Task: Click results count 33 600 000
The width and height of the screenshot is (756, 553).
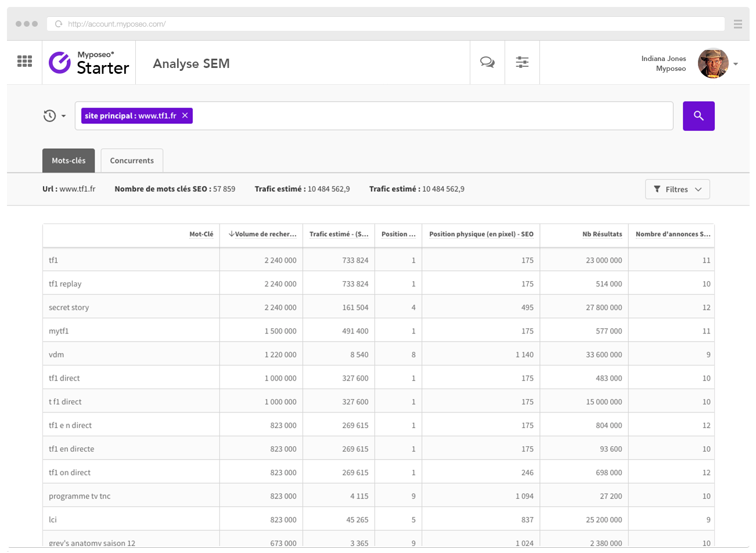Action: 604,354
